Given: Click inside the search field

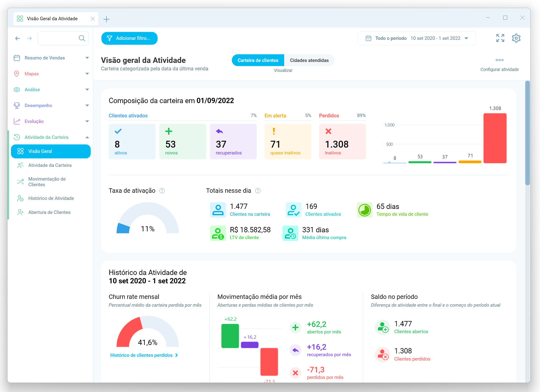Looking at the screenshot, I should pyautogui.click(x=59, y=38).
